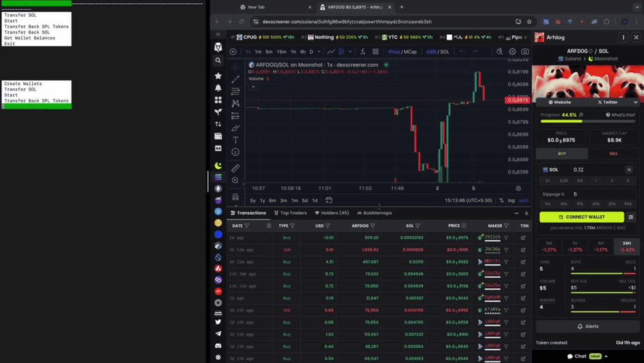Click the Moonshot progress bar
This screenshot has width=644, height=363.
point(588,121)
